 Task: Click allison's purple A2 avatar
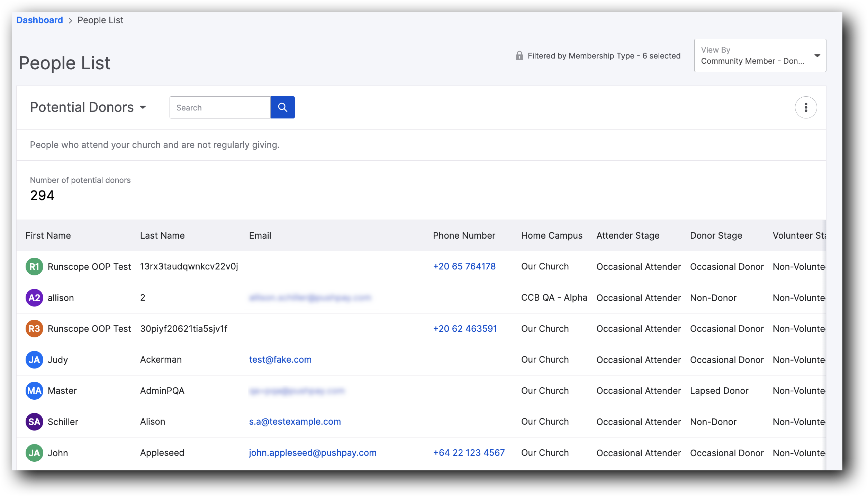[34, 298]
